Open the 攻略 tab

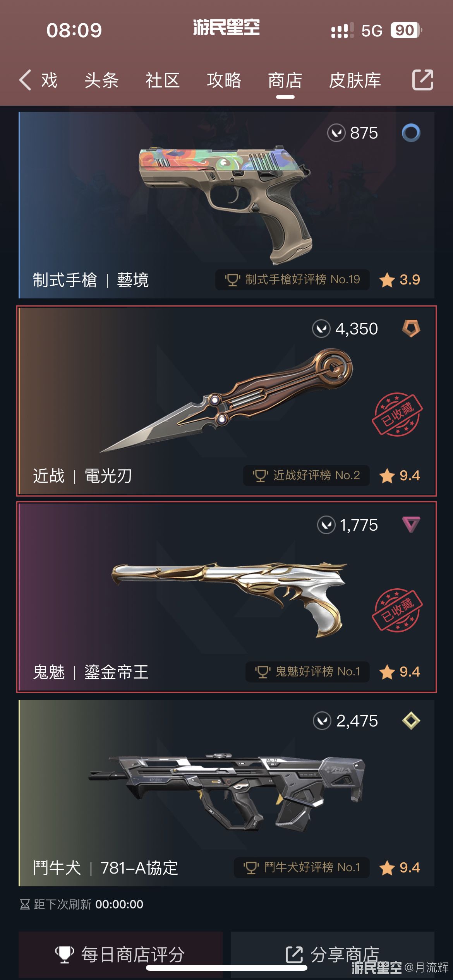click(224, 81)
